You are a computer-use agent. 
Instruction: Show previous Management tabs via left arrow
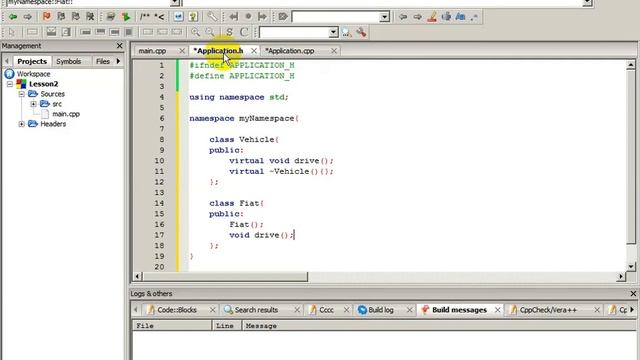point(7,61)
